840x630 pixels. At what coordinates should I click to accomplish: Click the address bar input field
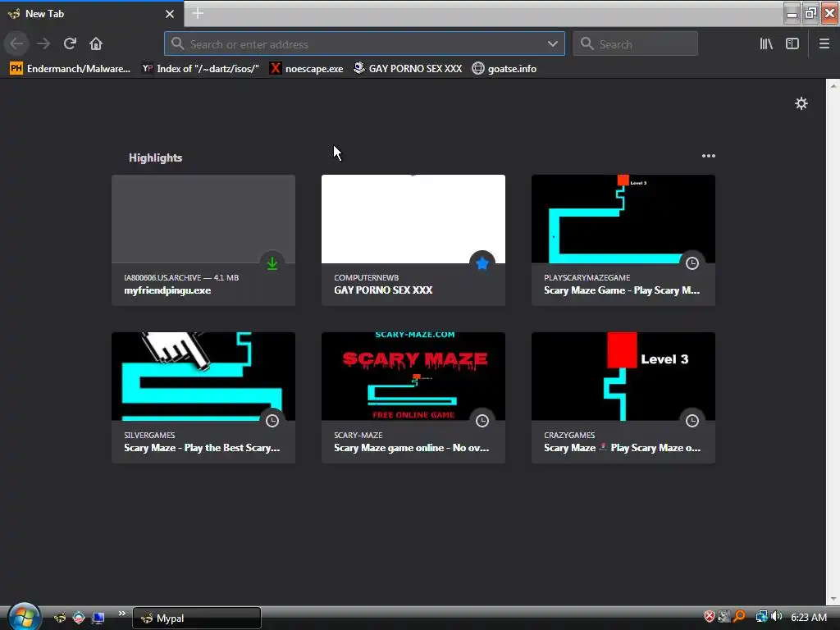[364, 44]
